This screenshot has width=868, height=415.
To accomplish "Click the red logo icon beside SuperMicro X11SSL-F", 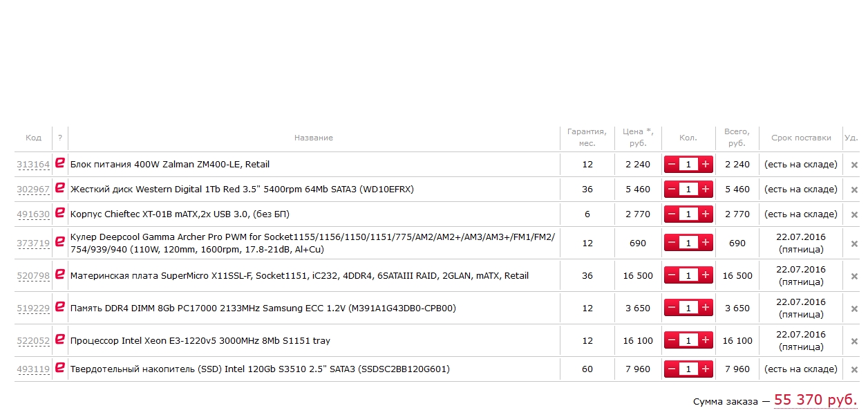I will click(60, 275).
